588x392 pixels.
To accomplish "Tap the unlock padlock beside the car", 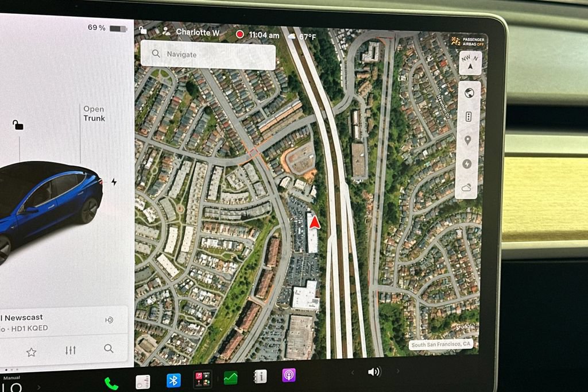I will [x=18, y=125].
